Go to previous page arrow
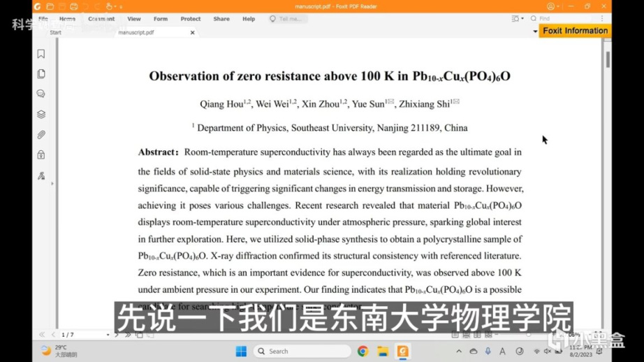The height and width of the screenshot is (362, 644). point(53,335)
